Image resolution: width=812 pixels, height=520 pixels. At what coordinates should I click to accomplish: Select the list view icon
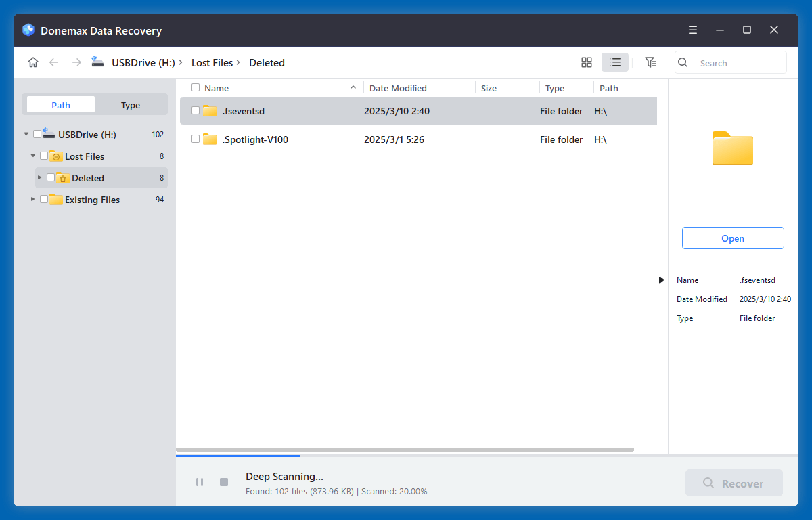click(x=615, y=62)
